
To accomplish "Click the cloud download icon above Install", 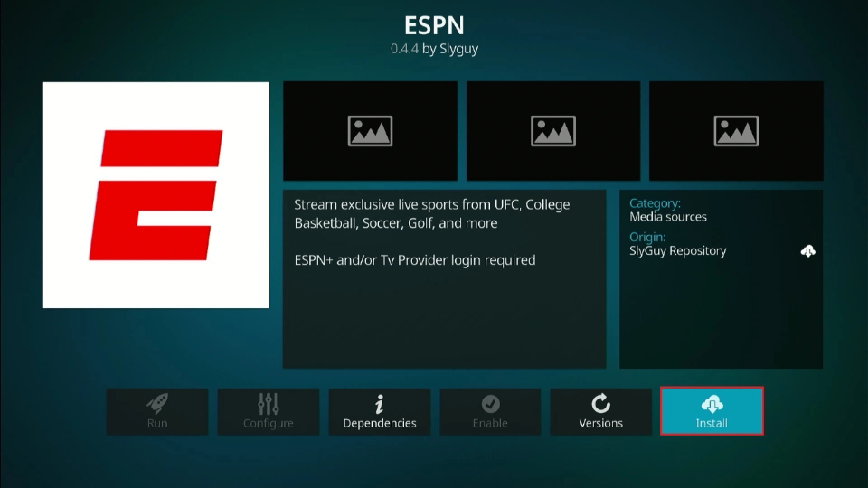I will coord(712,404).
